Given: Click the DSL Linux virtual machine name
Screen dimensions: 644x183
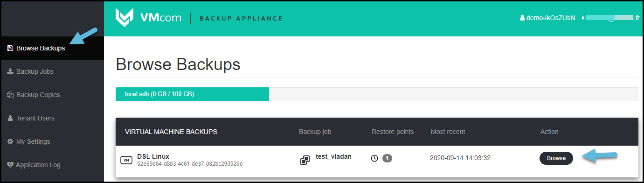Looking at the screenshot, I should point(153,156).
